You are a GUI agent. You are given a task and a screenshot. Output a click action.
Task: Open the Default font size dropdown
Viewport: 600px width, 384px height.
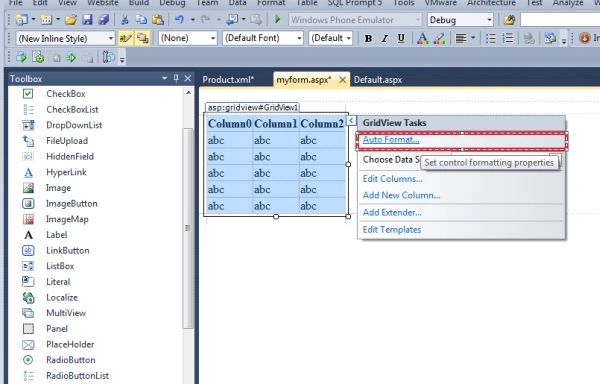pos(349,38)
